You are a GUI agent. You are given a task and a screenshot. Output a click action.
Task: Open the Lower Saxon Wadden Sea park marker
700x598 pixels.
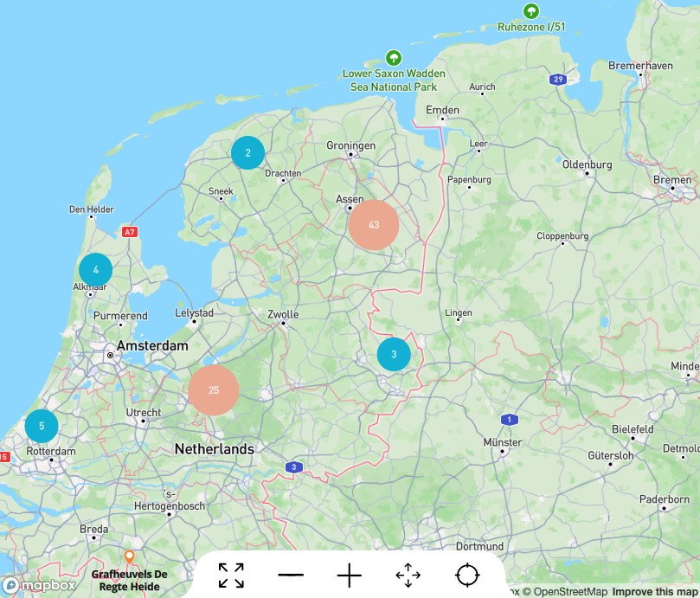coord(395,57)
